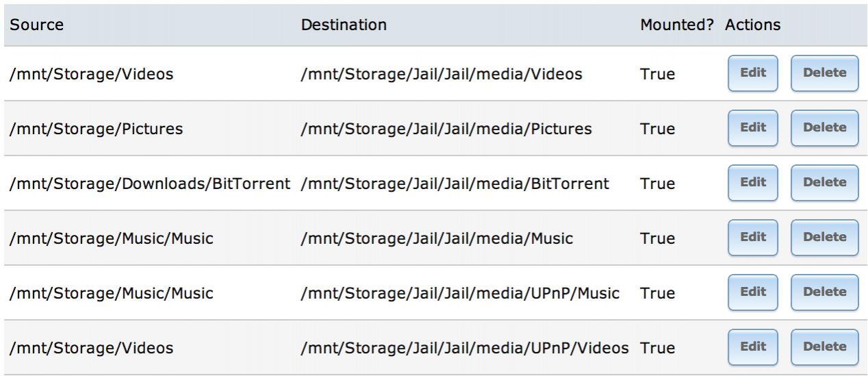Delete the /media/Videos mount point
Screen dimensions: 868x376
click(x=824, y=73)
